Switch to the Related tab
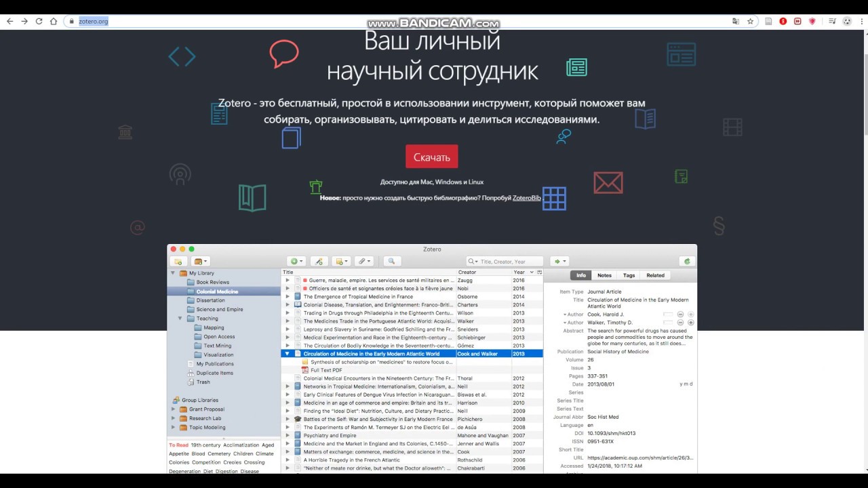 tap(655, 275)
